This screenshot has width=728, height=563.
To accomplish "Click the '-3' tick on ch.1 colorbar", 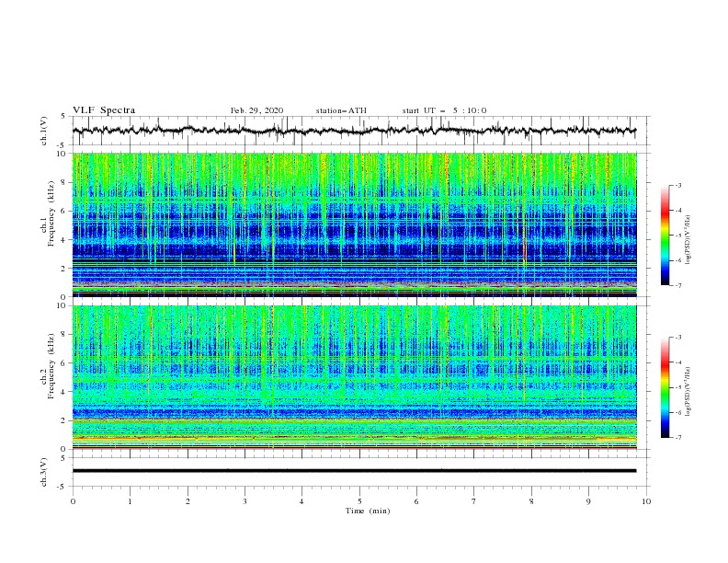I will point(677,185).
